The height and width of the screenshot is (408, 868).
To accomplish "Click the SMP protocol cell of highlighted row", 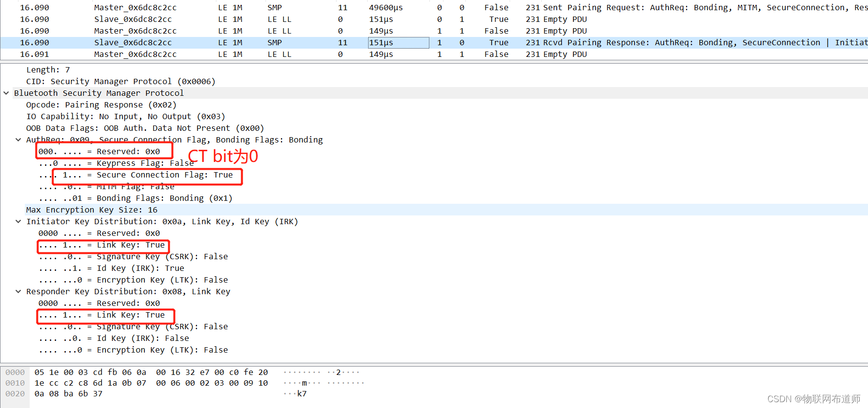I will tap(275, 43).
